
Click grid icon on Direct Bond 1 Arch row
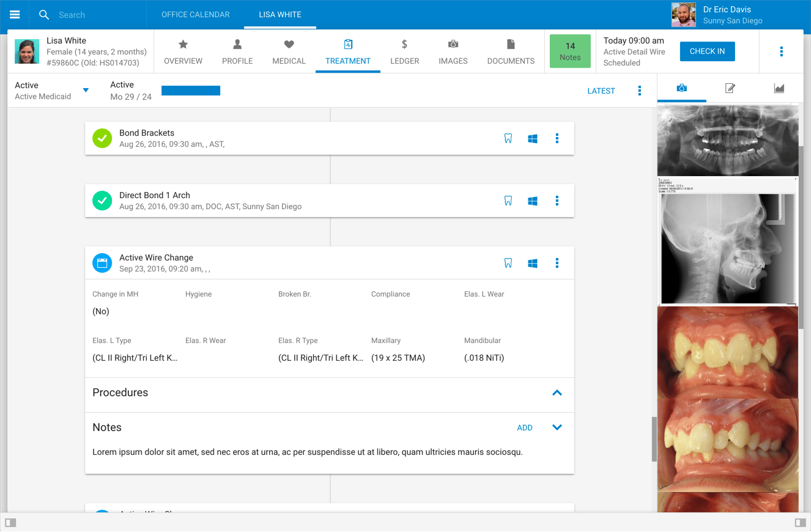click(533, 201)
